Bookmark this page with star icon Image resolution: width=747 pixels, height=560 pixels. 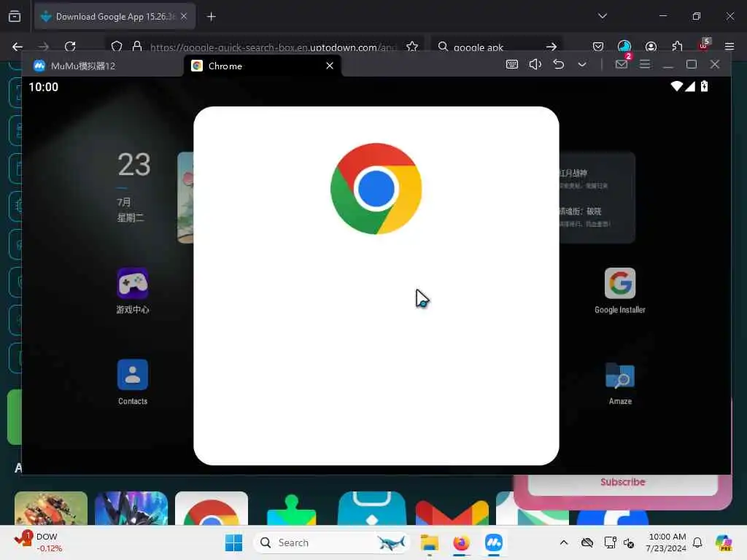412,47
